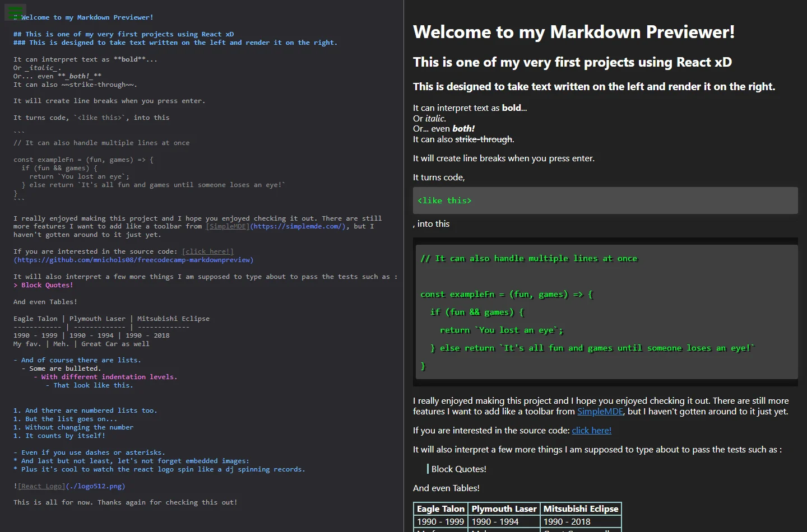Click "[SimpleMDE]" link text in the editor

coord(228,227)
